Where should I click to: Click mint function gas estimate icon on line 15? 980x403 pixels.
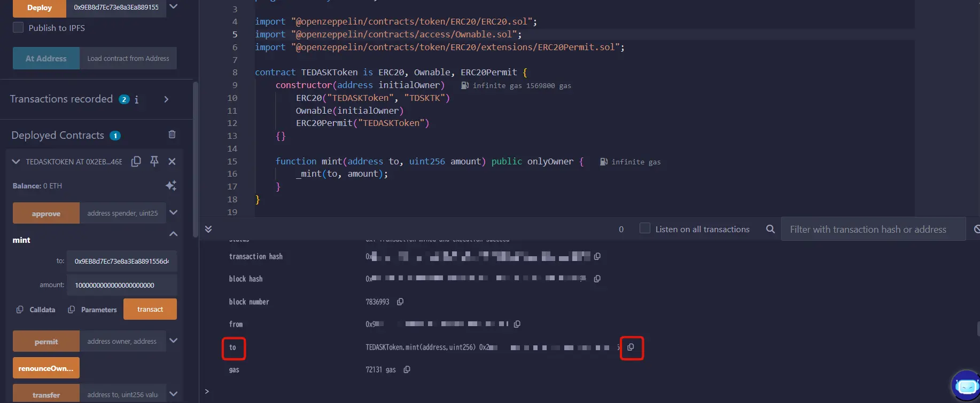[x=604, y=162]
